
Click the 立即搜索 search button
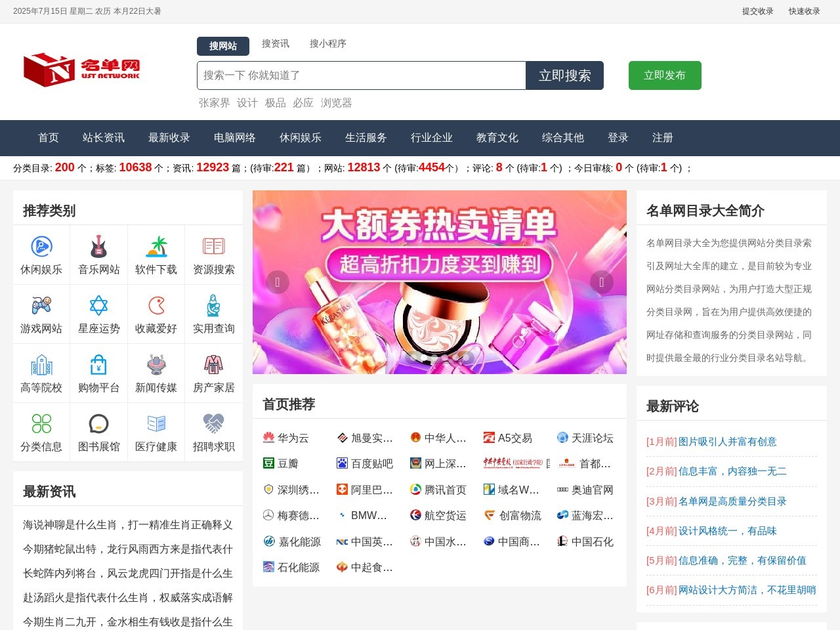(x=564, y=75)
